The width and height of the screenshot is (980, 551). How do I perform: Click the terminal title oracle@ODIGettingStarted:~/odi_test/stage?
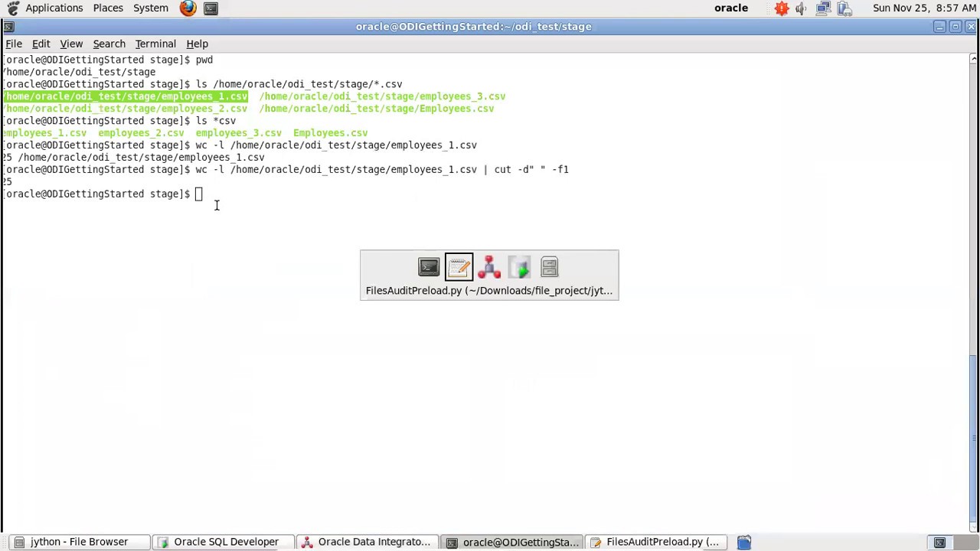pos(473,27)
